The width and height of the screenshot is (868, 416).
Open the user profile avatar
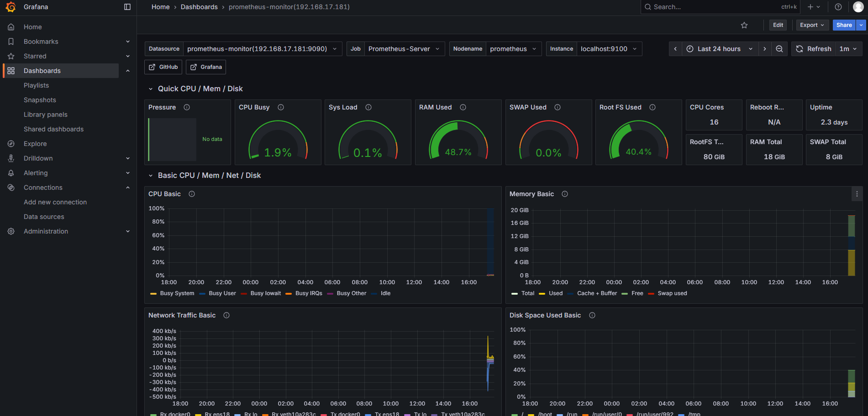pos(858,7)
